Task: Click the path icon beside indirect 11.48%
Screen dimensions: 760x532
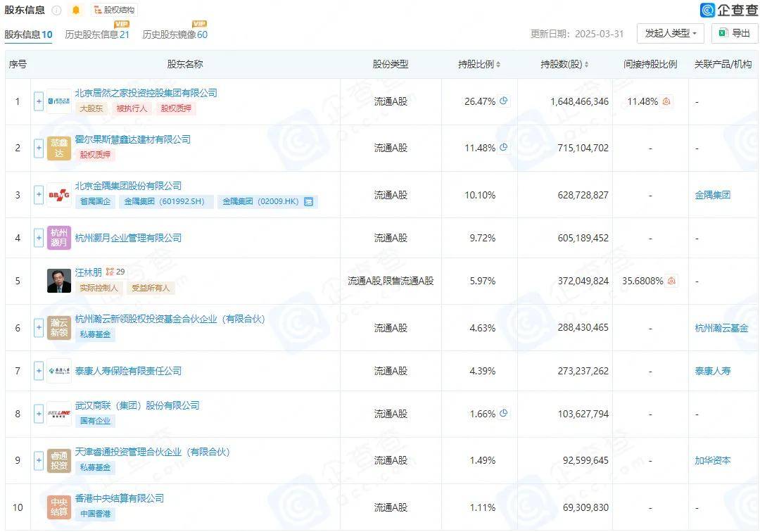Action: 666,101
